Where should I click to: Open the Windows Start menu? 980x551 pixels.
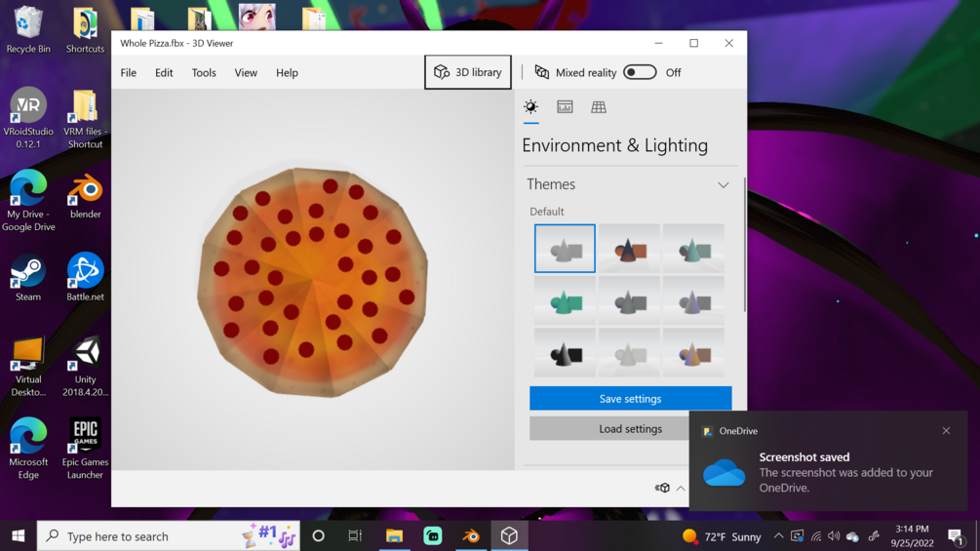[19, 536]
